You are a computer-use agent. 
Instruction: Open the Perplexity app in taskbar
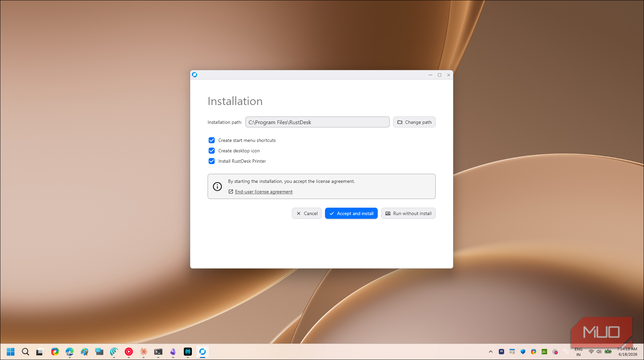188,352
